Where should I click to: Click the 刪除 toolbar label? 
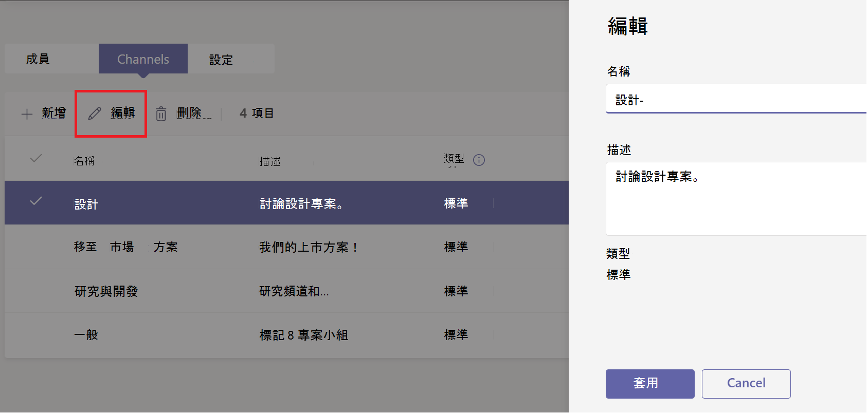tap(189, 113)
